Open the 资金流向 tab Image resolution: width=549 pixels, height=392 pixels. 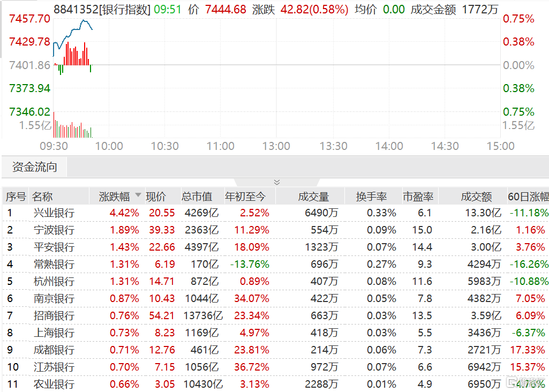pos(35,167)
